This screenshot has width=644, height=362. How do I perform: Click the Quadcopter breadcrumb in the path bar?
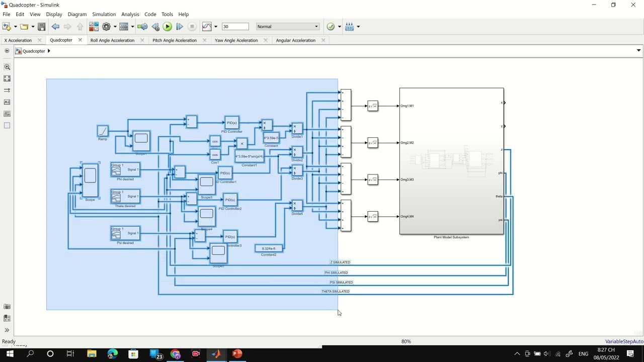[34, 51]
